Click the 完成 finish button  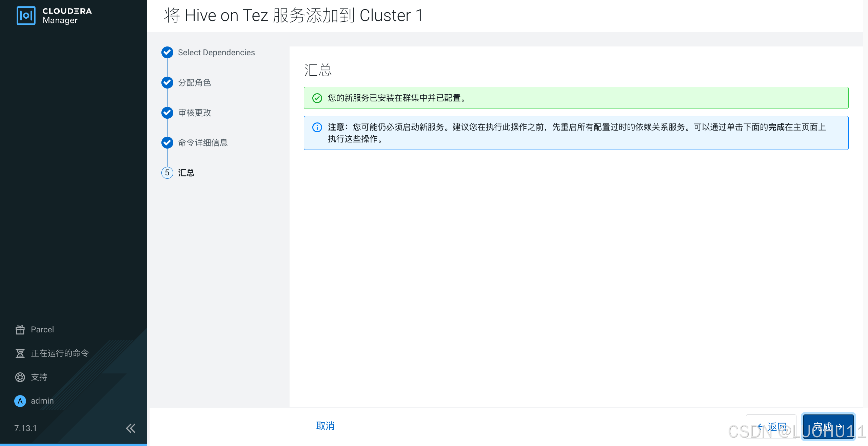pyautogui.click(x=828, y=426)
